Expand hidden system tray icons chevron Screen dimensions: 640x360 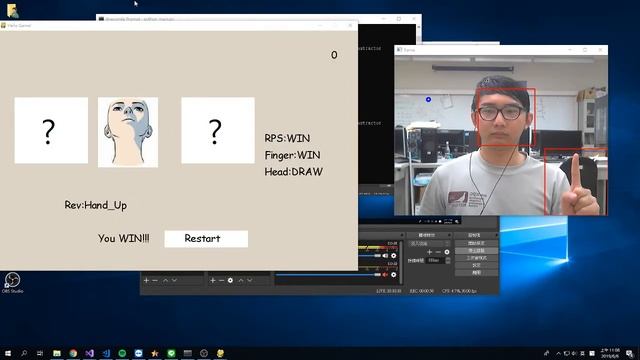pyautogui.click(x=558, y=353)
